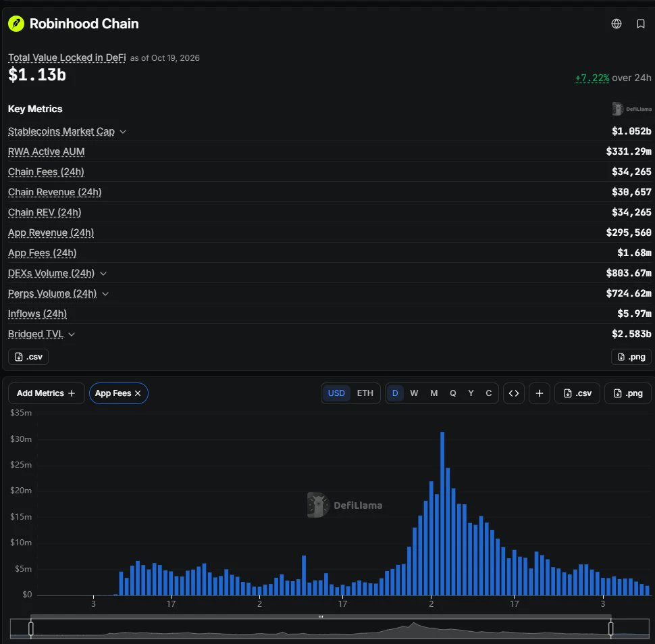Viewport: 655px width, 644px height.
Task: Click the tallest bar in the fees chart
Action: pyautogui.click(x=442, y=514)
